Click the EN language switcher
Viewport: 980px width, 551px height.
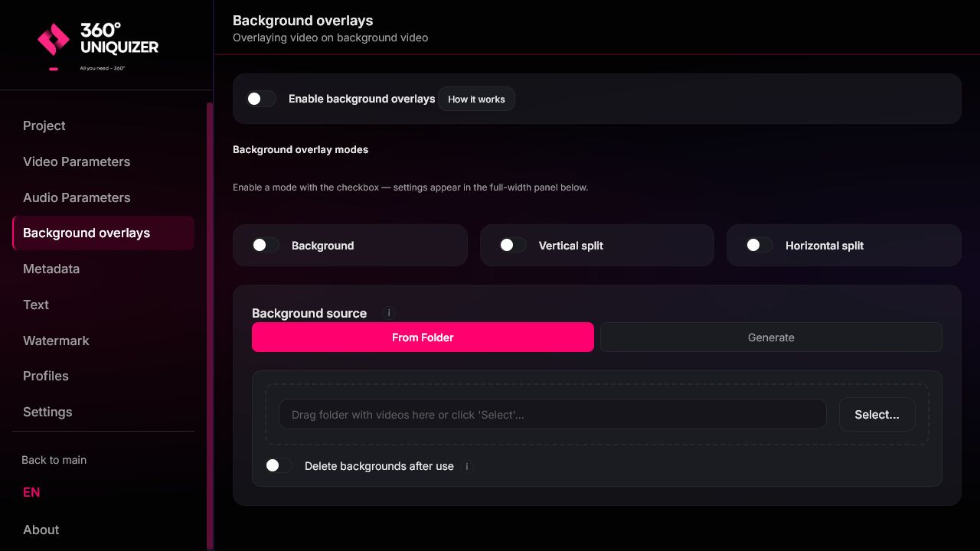[31, 492]
